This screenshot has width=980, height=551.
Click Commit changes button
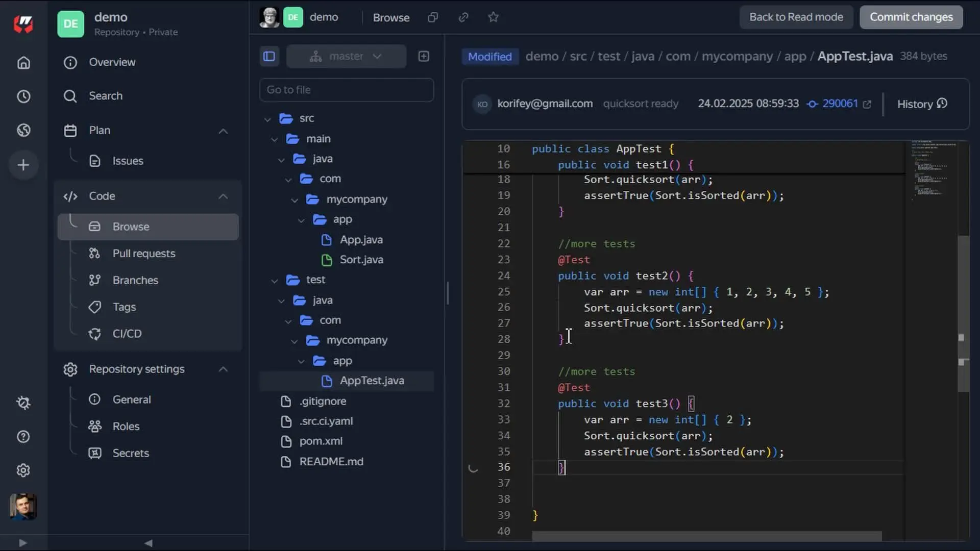(x=911, y=17)
